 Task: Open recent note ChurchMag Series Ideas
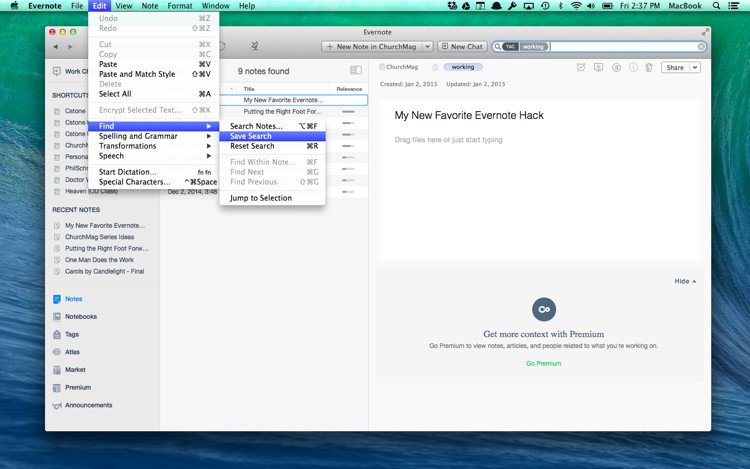tap(99, 237)
